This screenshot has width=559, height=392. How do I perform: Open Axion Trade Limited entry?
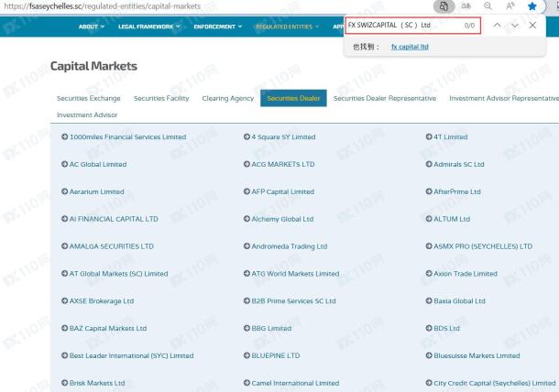[x=466, y=274]
